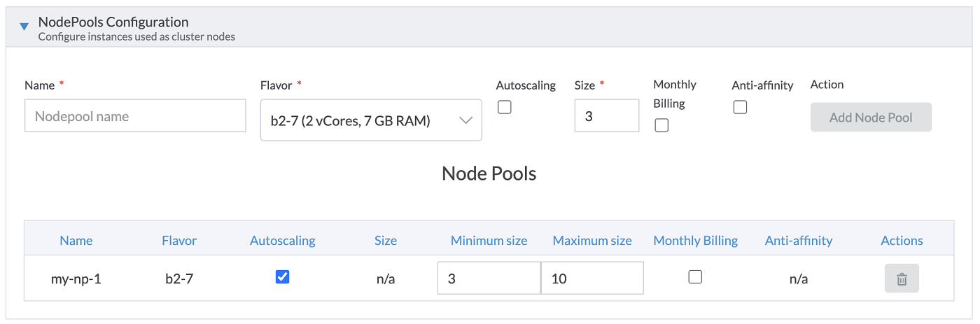The width and height of the screenshot is (980, 324).
Task: Select the Minimum size column header
Action: 489,241
